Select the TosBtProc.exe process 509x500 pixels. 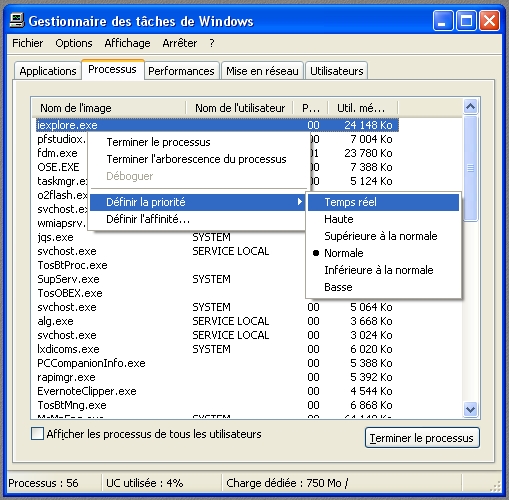click(x=72, y=265)
